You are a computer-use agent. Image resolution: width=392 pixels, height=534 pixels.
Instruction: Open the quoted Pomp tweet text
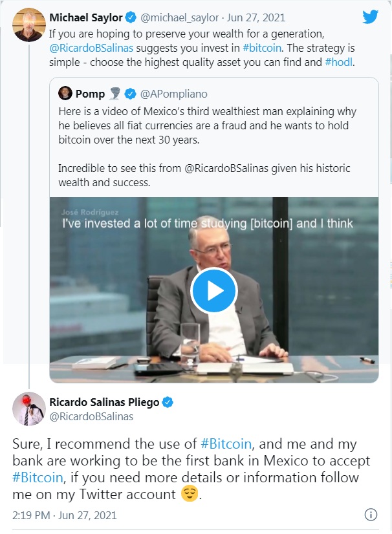pyautogui.click(x=207, y=147)
